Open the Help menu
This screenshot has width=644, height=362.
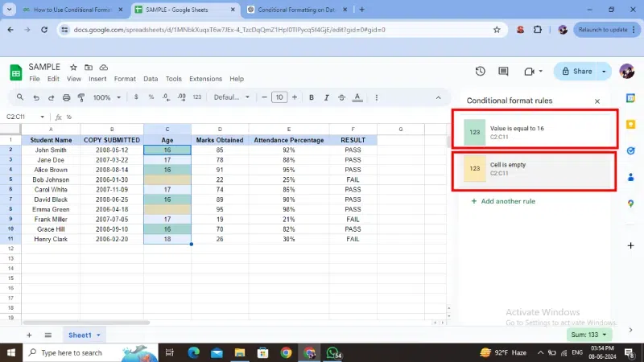coord(237,79)
